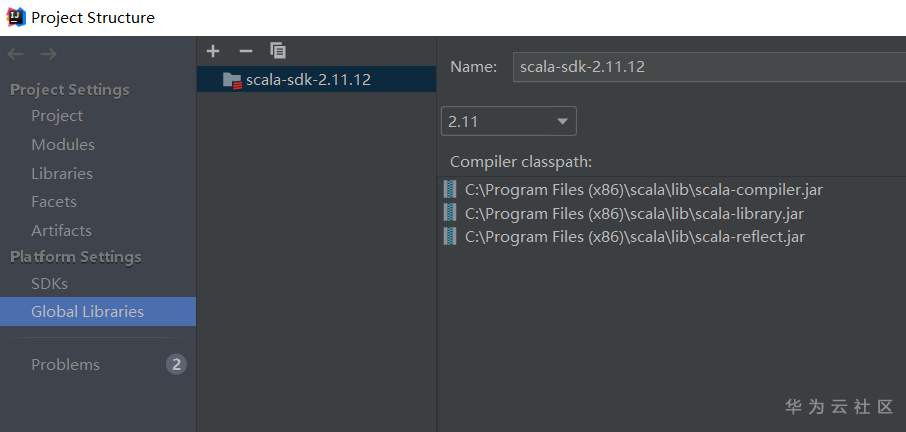Click the add library plus icon

click(213, 51)
